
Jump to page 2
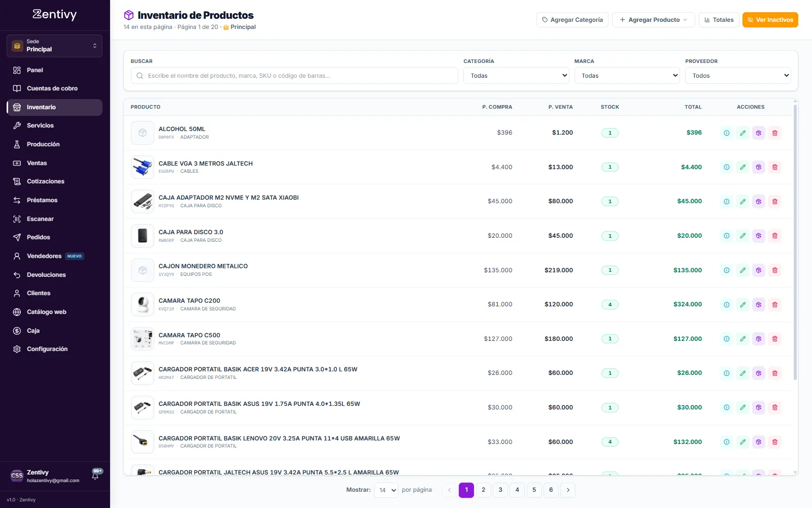484,490
